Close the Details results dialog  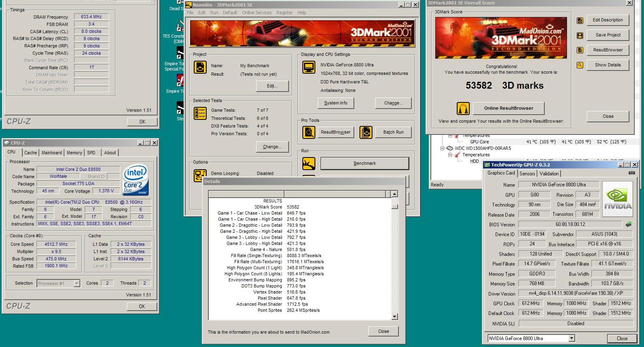tap(383, 331)
